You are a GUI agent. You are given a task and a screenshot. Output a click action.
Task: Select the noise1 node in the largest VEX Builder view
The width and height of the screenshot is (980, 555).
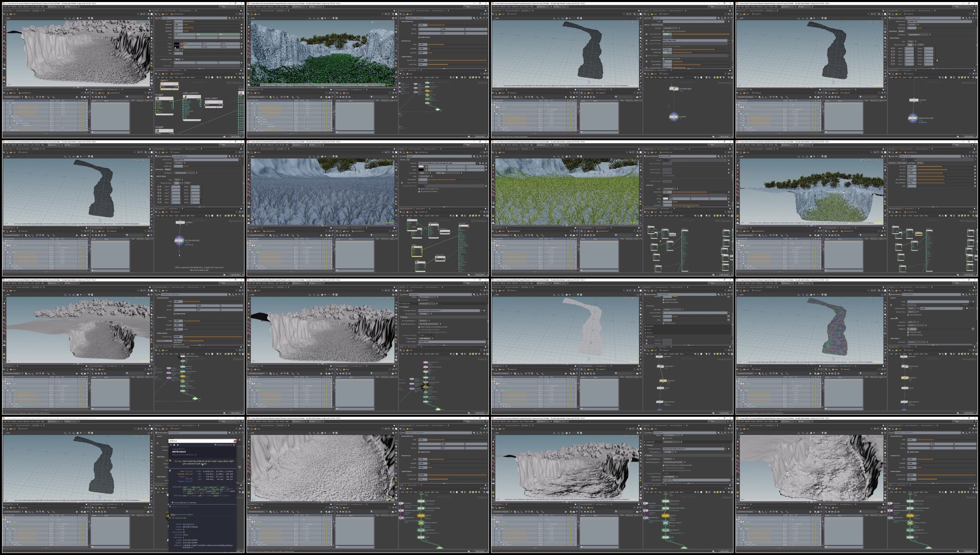[x=170, y=86]
